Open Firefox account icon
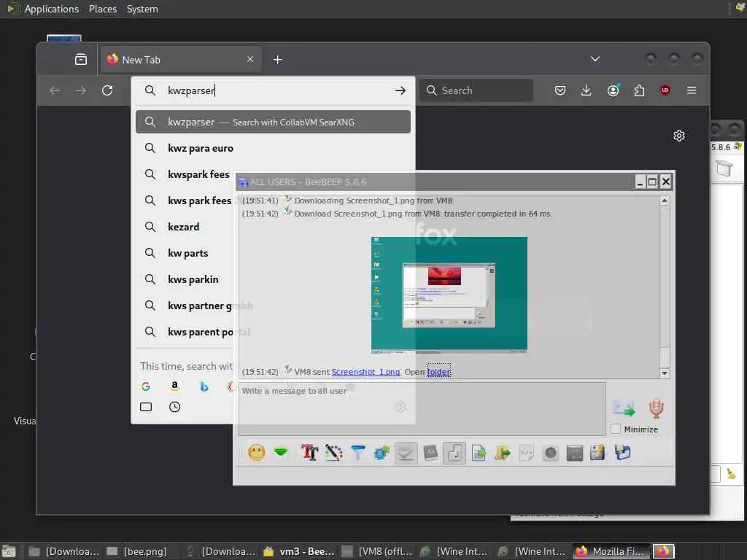The height and width of the screenshot is (560, 747). point(613,90)
